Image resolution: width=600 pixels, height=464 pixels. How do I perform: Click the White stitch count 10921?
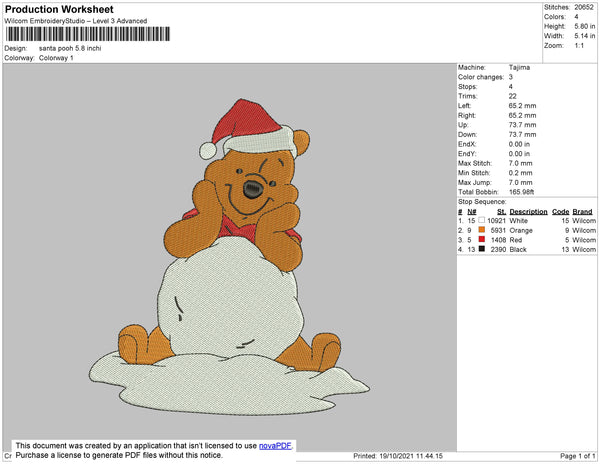(x=496, y=221)
